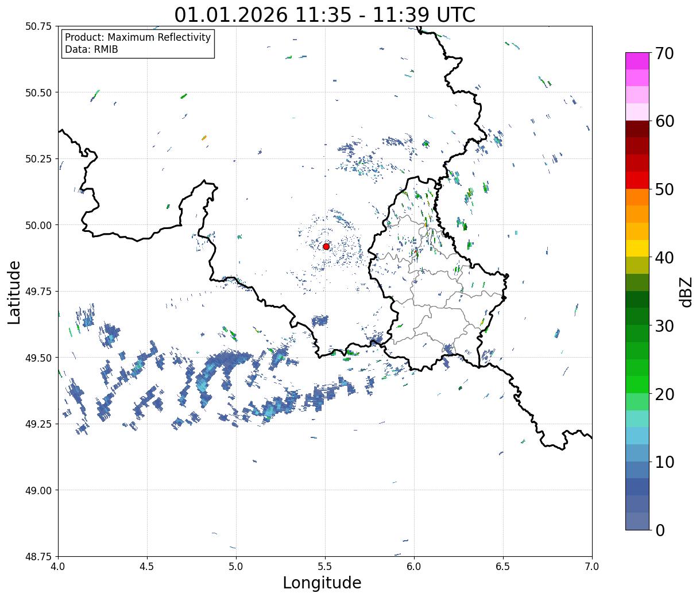Click the 49.25 latitude tick label

tap(38, 424)
